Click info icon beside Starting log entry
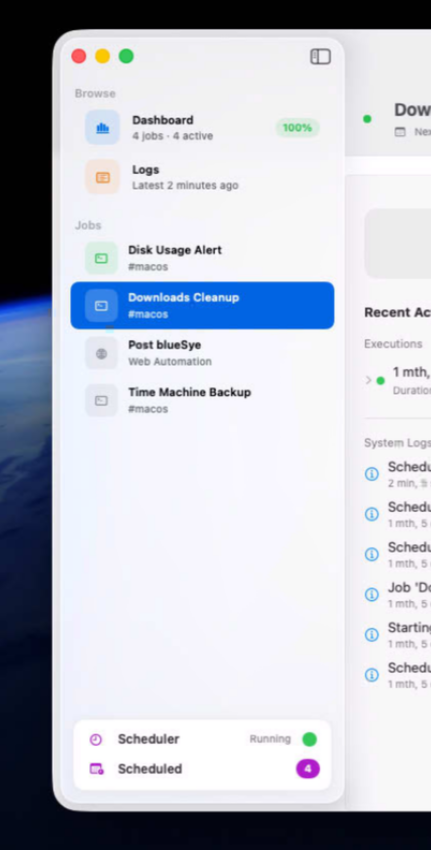This screenshot has width=431, height=850. [371, 634]
